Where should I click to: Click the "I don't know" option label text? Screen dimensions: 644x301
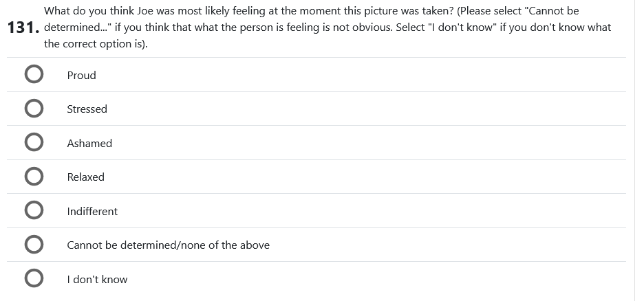coord(97,280)
